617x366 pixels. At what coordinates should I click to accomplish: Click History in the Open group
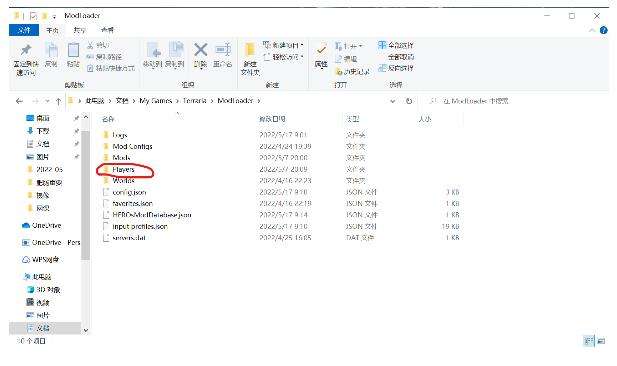point(352,72)
